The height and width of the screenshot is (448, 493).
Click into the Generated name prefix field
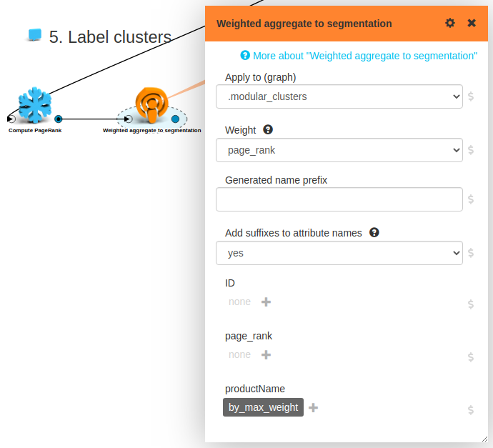click(339, 199)
